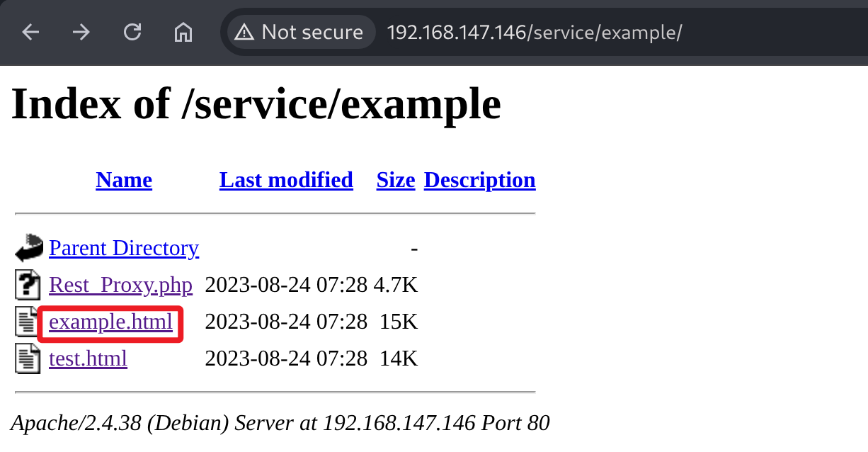Click the browser back arrow
Image resolution: width=868 pixels, height=452 pixels.
click(30, 32)
